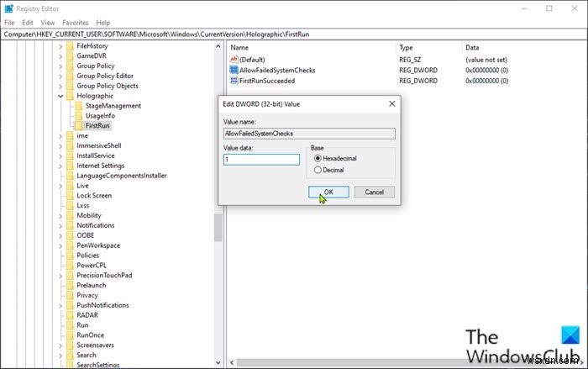This screenshot has width=588, height=369.
Task: Click the registry path address bar
Action: click(x=294, y=34)
